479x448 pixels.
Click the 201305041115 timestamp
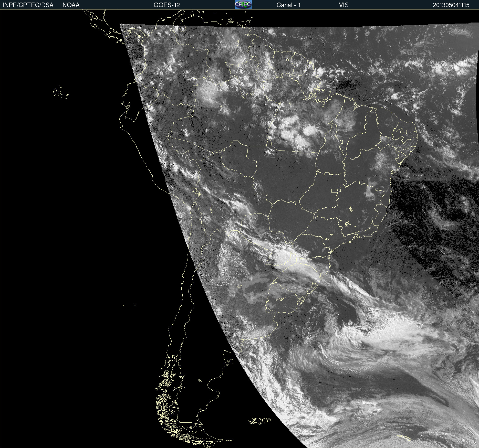coord(451,5)
